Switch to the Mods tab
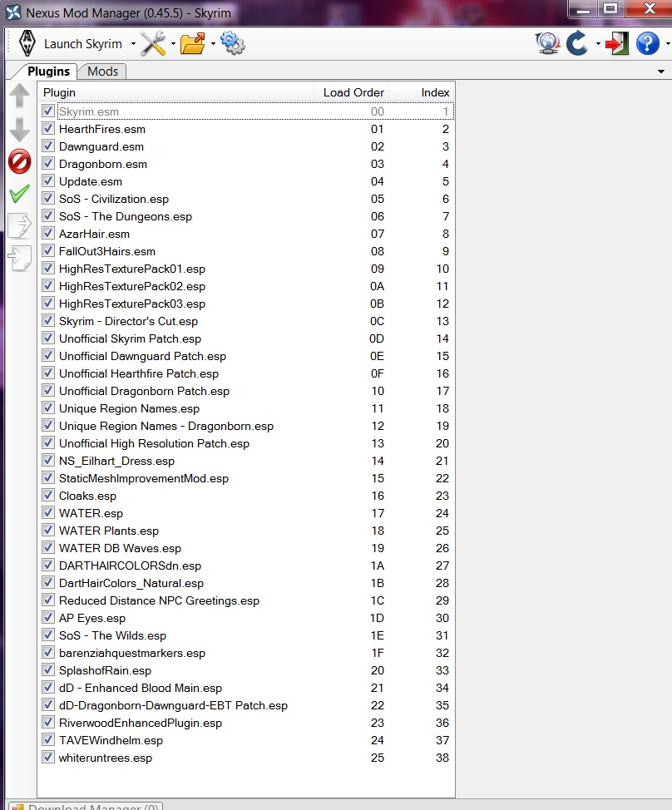672x810 pixels. pos(102,72)
